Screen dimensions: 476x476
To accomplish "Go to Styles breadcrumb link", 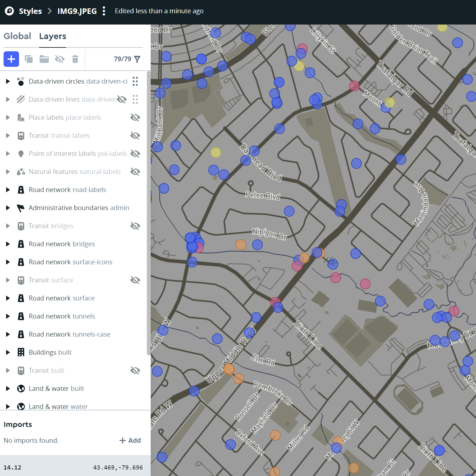I will point(30,11).
